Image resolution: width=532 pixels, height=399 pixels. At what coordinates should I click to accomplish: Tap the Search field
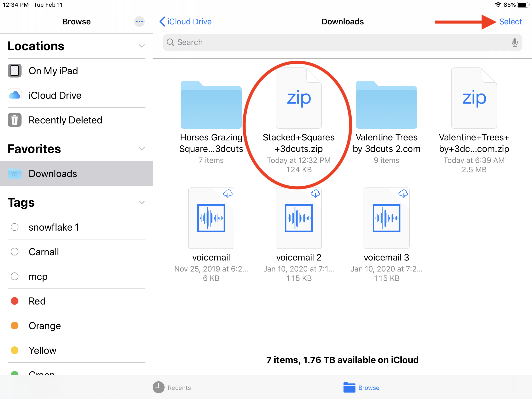point(337,43)
